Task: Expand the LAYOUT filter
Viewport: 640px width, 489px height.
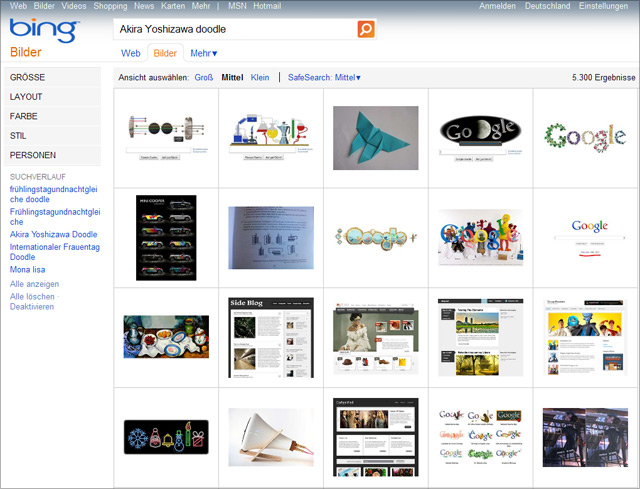Action: (52, 97)
